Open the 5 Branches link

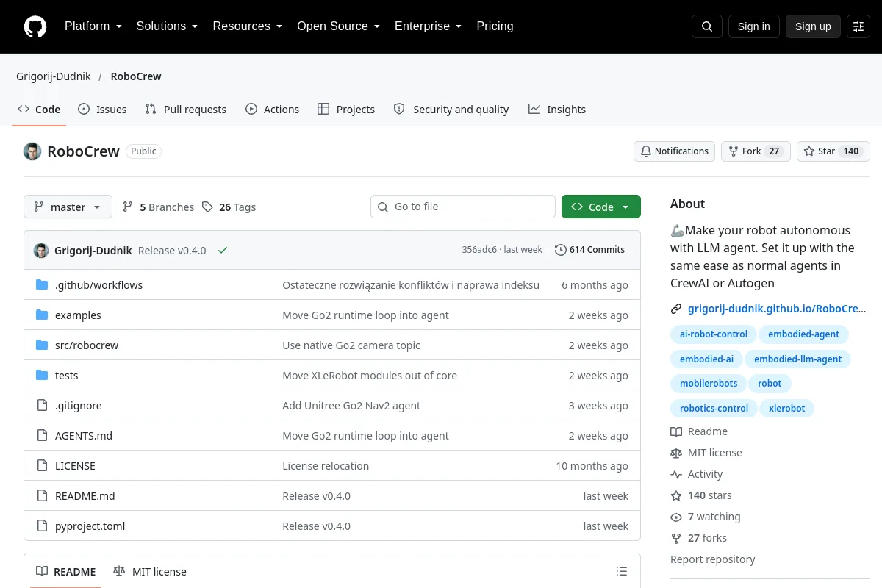158,207
